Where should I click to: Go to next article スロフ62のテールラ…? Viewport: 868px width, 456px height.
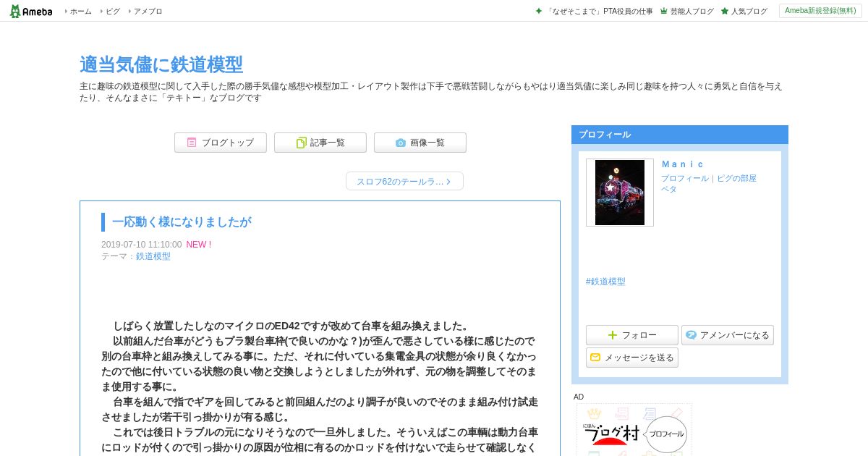point(404,181)
